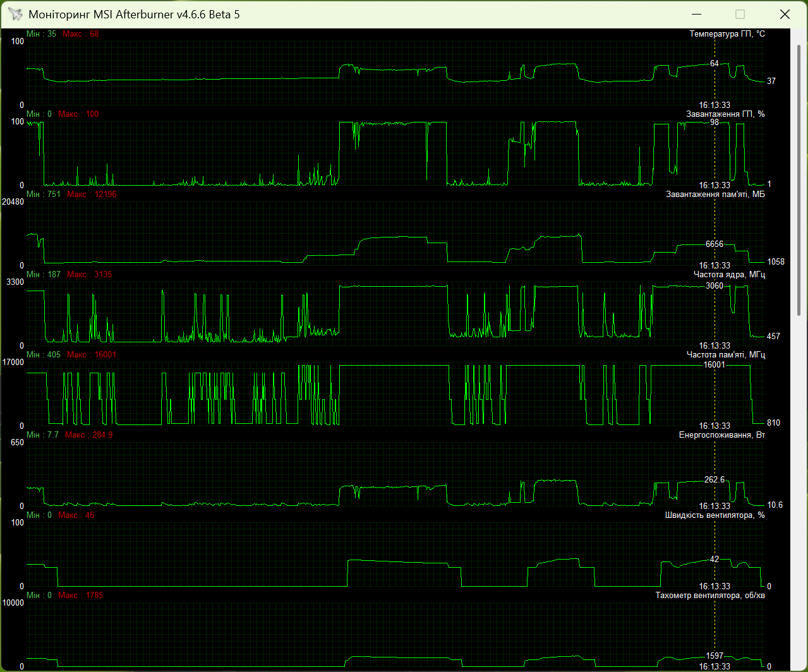Click the Енергоспоживання, Вт graph title
The image size is (808, 672).
pos(722,435)
